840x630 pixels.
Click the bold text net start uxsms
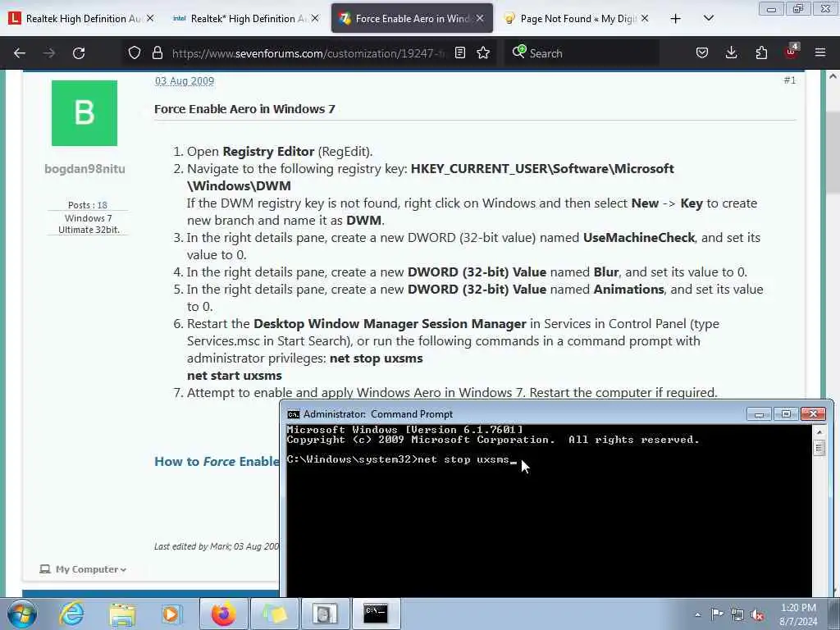234,376
